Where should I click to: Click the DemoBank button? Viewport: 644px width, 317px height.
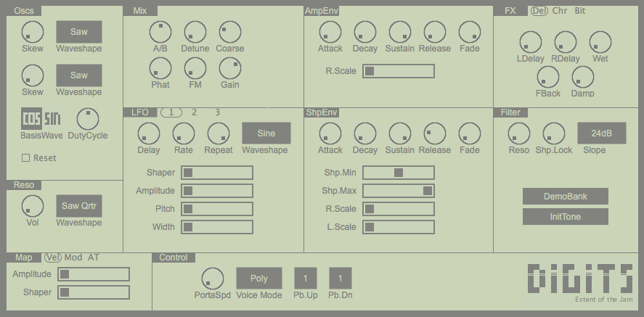(x=565, y=197)
